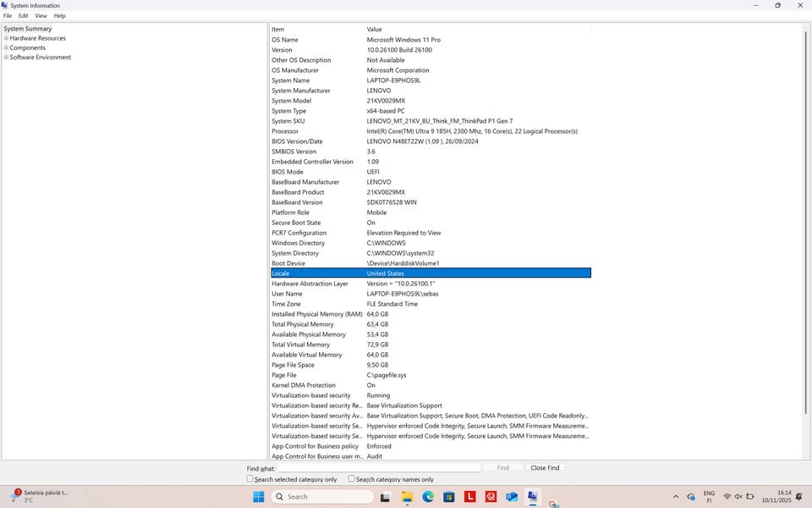Select System Summary in the tree

(27, 29)
